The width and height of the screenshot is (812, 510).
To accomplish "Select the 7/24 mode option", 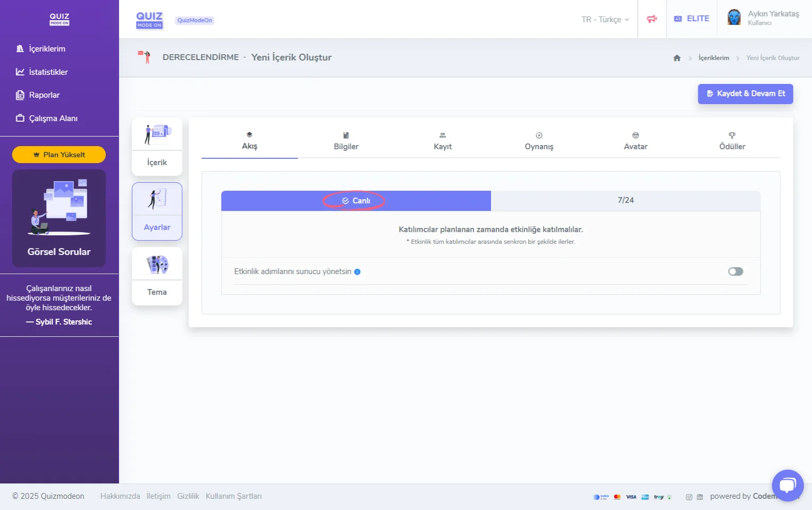I will tap(625, 200).
